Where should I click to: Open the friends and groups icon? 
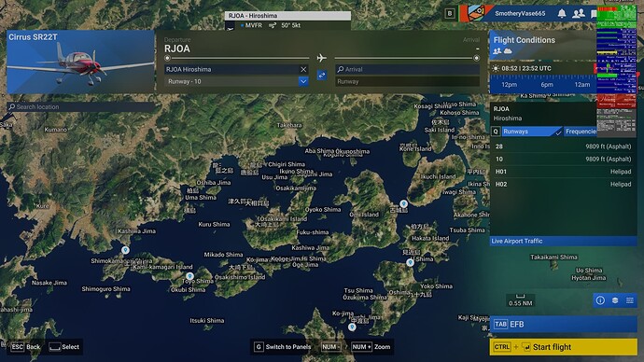pos(579,14)
